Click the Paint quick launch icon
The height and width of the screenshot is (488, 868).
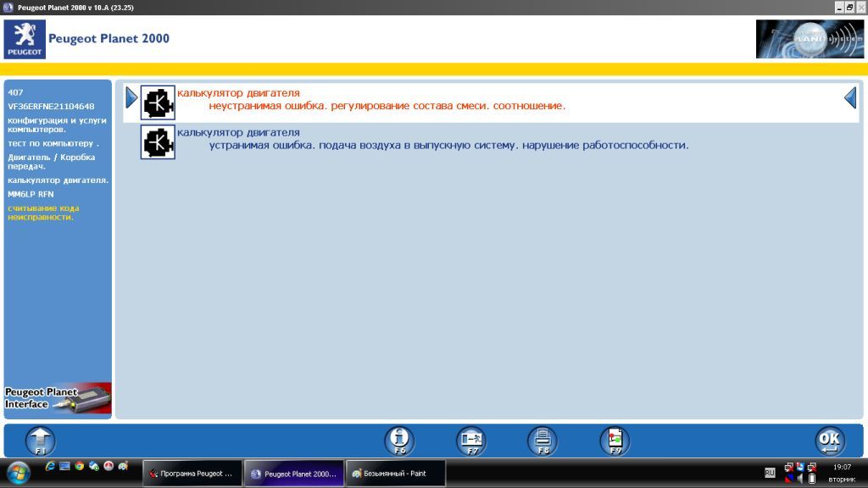coord(123,467)
